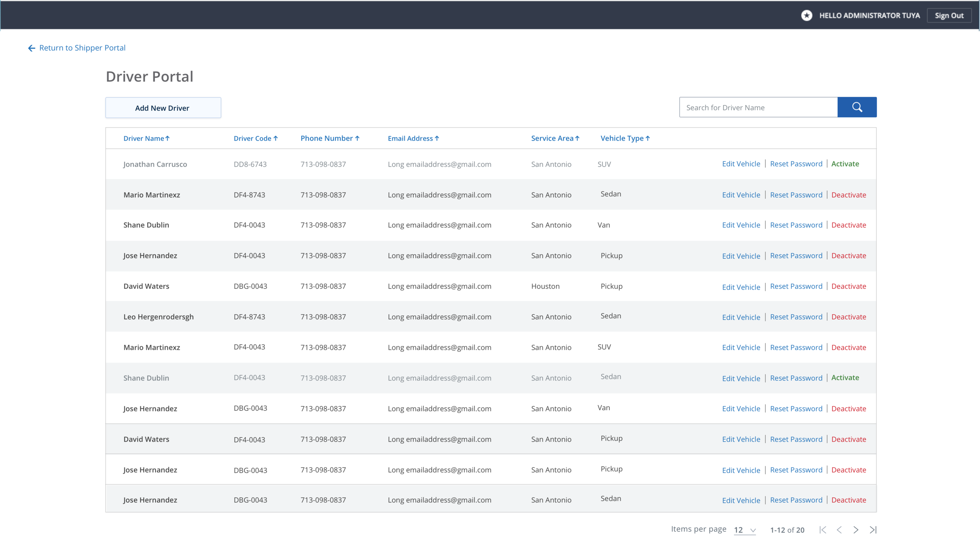The height and width of the screenshot is (551, 980).
Task: Jump to last page pagination icon
Action: (x=873, y=530)
